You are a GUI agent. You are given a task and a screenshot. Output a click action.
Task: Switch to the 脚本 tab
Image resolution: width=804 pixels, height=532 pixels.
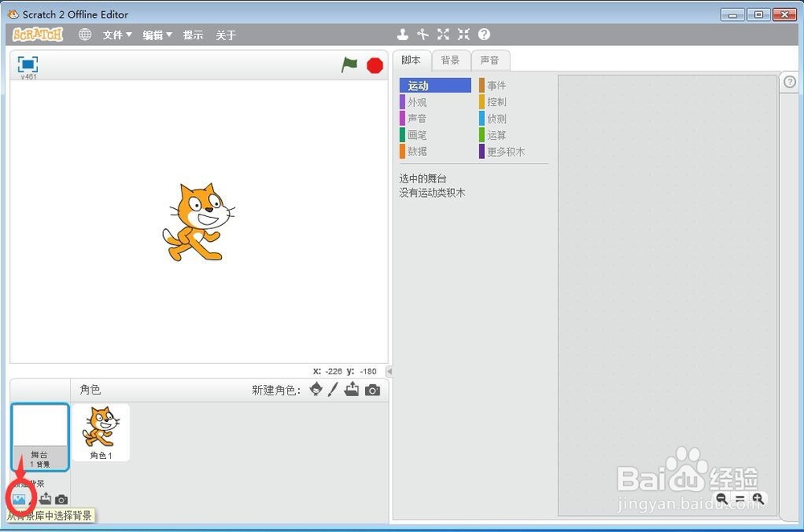coord(411,60)
